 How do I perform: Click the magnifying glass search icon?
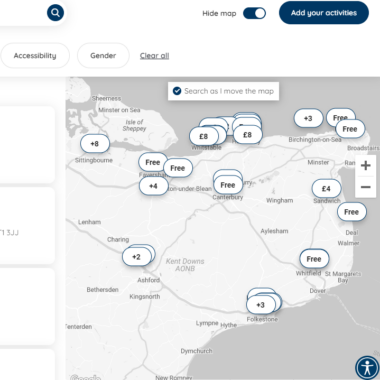[x=55, y=13]
